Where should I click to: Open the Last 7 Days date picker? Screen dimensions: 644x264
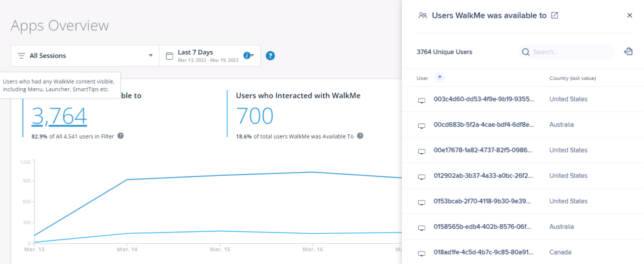tap(208, 55)
